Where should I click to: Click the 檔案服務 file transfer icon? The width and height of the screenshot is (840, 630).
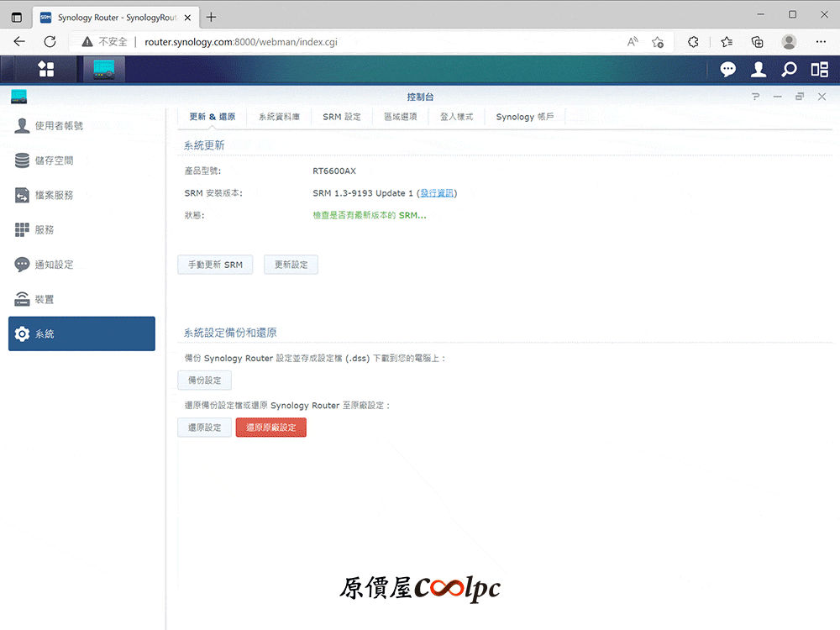(x=22, y=195)
